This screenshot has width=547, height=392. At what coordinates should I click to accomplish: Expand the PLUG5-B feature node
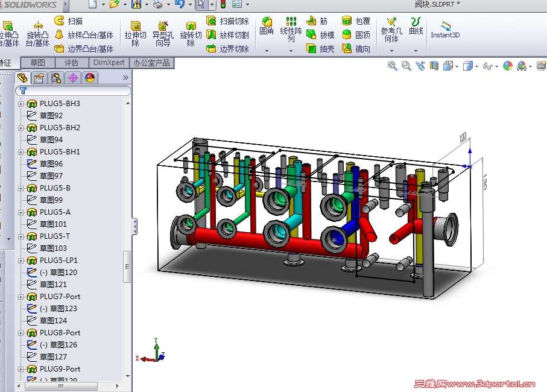(x=21, y=188)
